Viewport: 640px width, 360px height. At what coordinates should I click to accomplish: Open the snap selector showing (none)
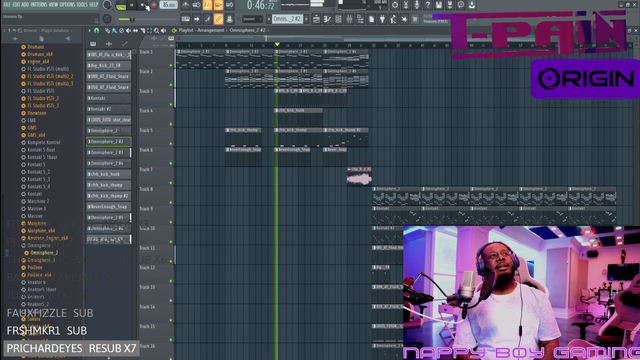[252, 19]
